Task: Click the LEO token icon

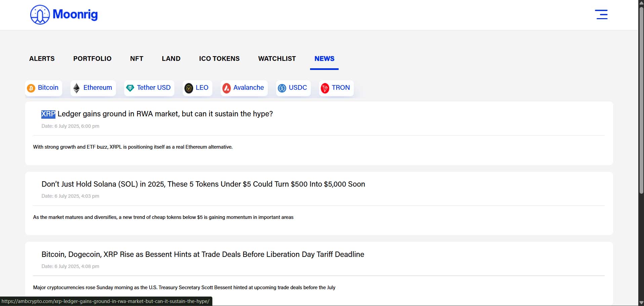Action: [x=189, y=88]
